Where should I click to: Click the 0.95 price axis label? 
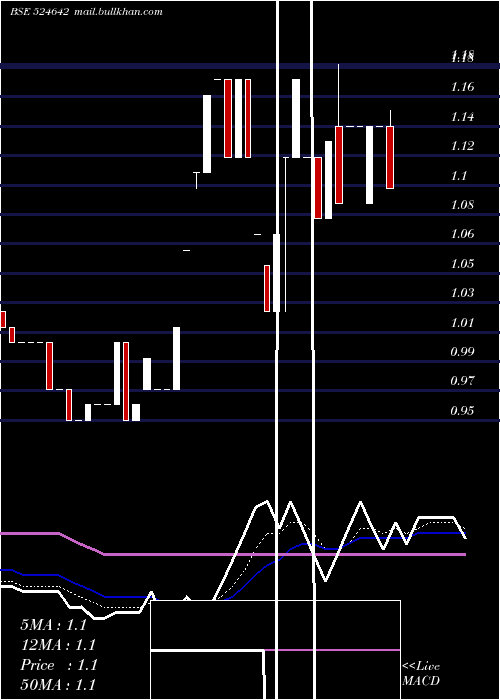462,410
